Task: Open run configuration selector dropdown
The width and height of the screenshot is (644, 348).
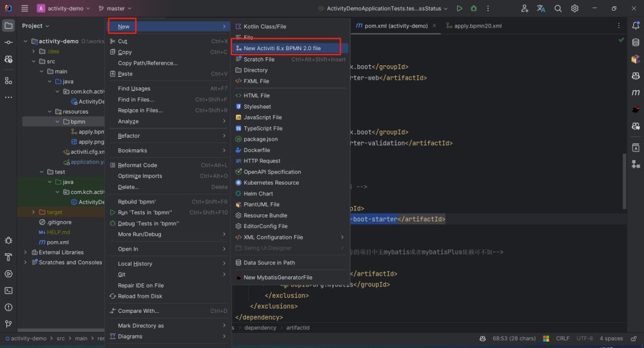Action: point(383,8)
